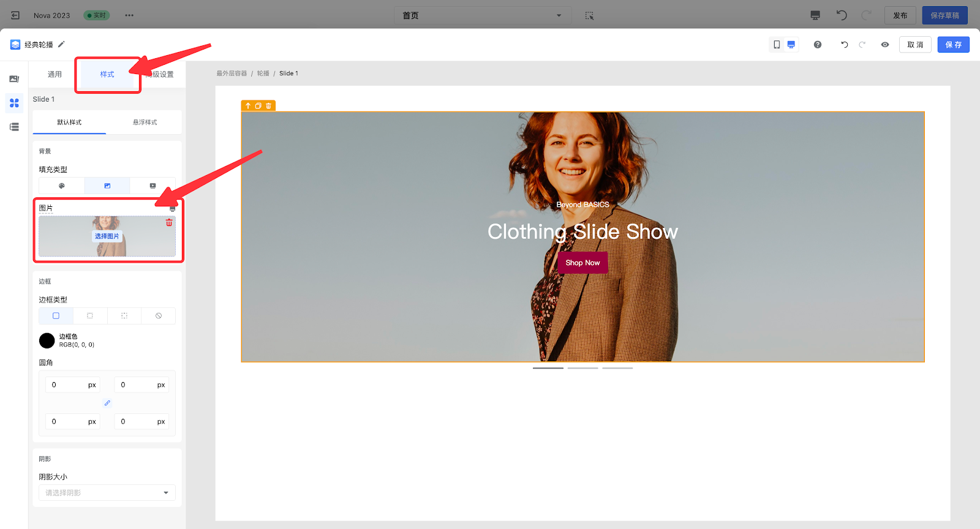
Task: Open the black 边框色 color swatch
Action: coord(47,340)
